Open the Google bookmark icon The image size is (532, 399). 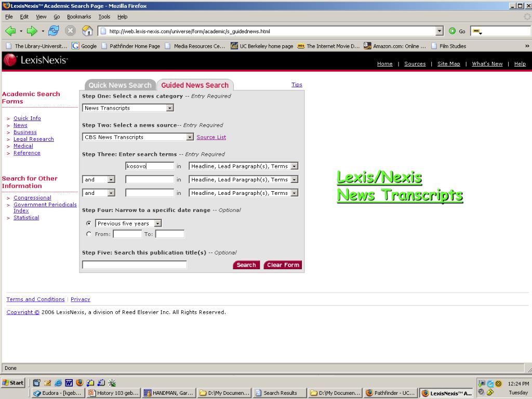coord(75,46)
